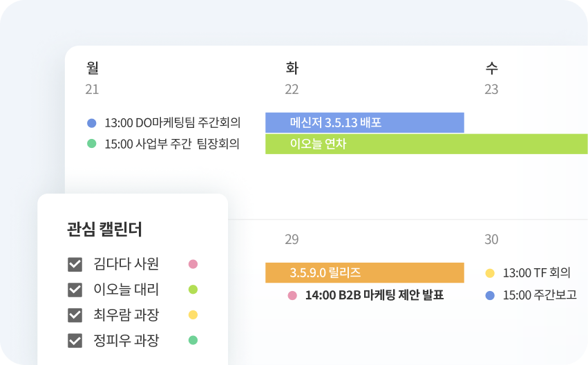588x365 pixels.
Task: Open the 이오늘 연차 event bar
Action: (x=426, y=144)
